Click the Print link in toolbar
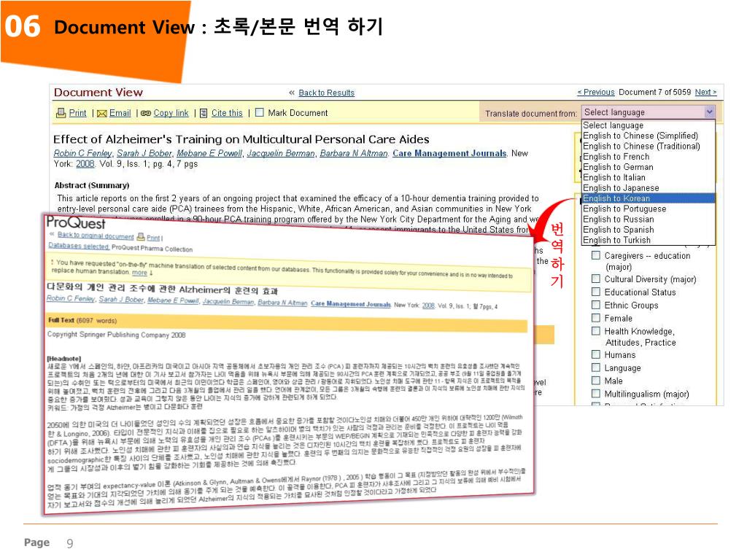Viewport: 747px width, 560px height. point(77,113)
